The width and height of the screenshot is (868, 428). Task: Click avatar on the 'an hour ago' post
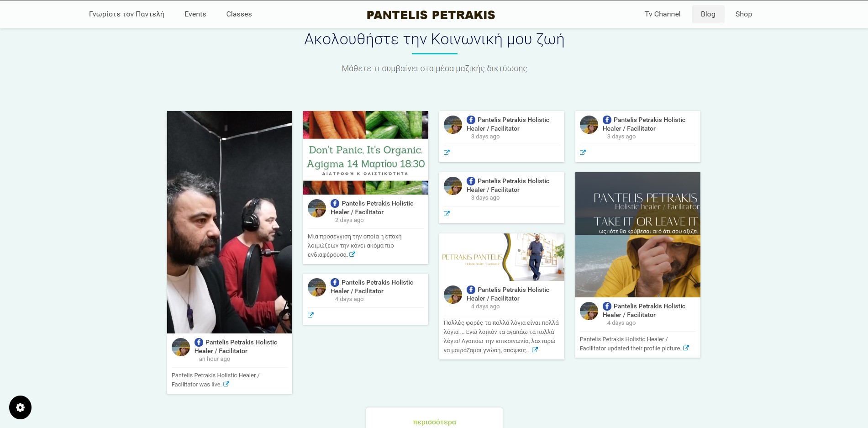[181, 347]
